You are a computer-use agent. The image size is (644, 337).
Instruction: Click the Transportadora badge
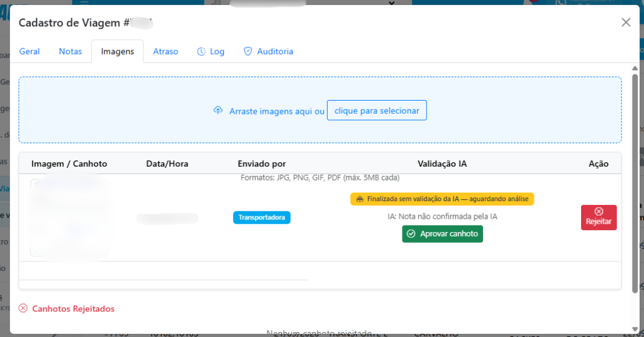pos(262,217)
